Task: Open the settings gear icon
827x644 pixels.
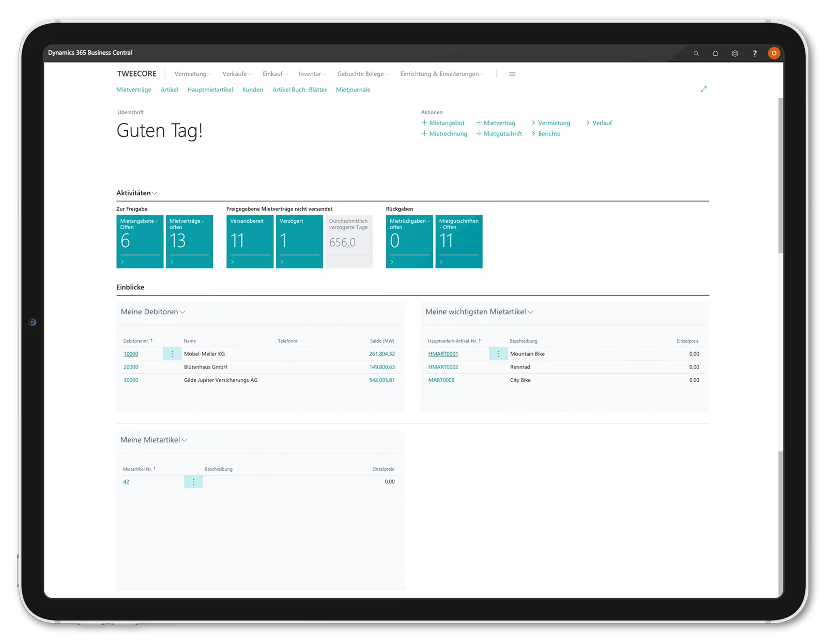Action: tap(734, 53)
